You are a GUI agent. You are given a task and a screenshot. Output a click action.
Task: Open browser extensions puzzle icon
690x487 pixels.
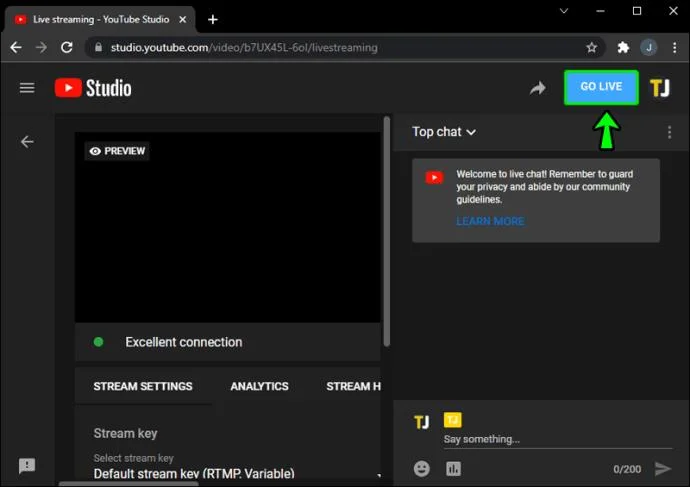click(623, 48)
